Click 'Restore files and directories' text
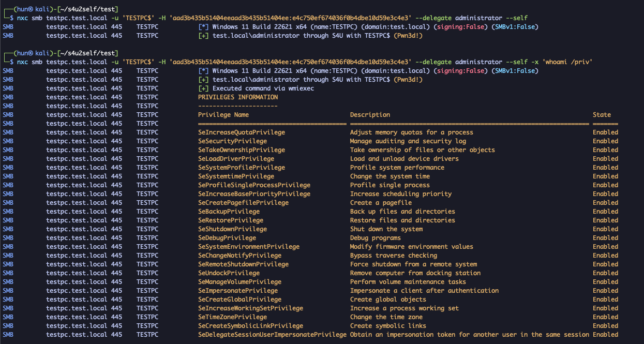The height and width of the screenshot is (344, 644). (403, 220)
